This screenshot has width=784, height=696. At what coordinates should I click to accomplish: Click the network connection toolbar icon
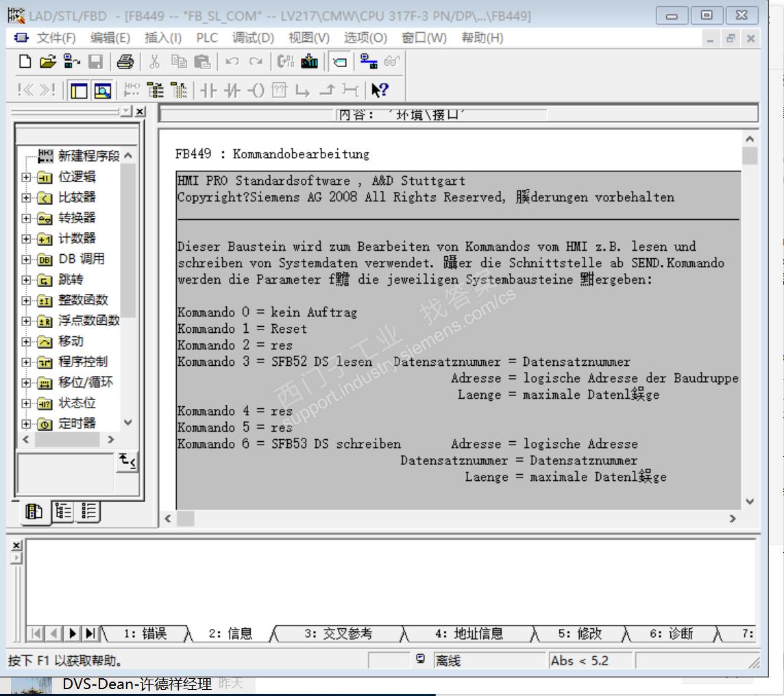pyautogui.click(x=369, y=62)
